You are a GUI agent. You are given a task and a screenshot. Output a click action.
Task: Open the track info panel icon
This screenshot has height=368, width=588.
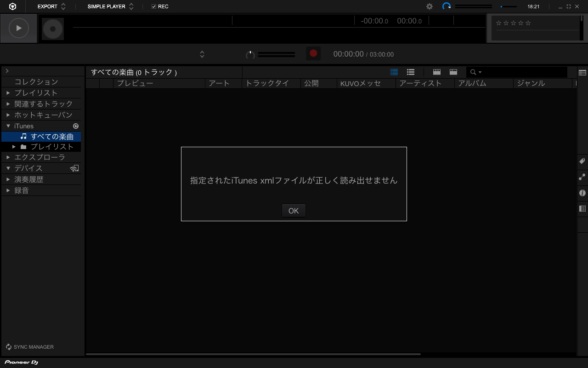coord(582,193)
